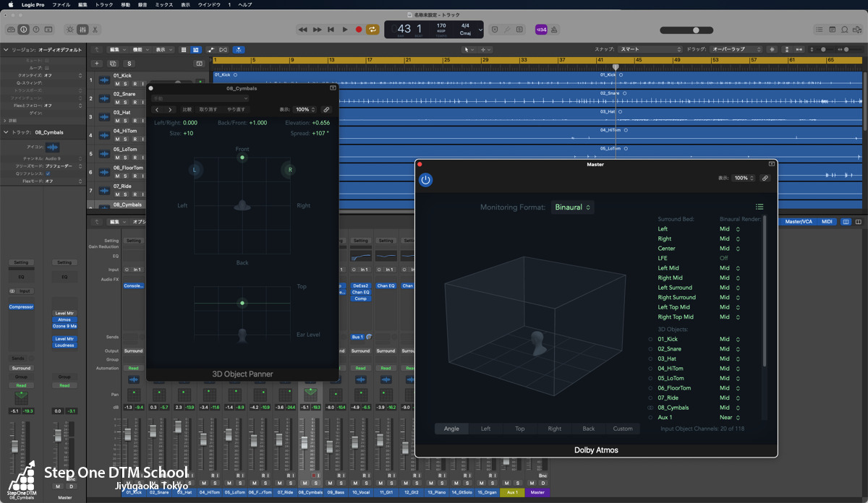Open the Note Pads button
The image size is (868, 503).
point(832,30)
